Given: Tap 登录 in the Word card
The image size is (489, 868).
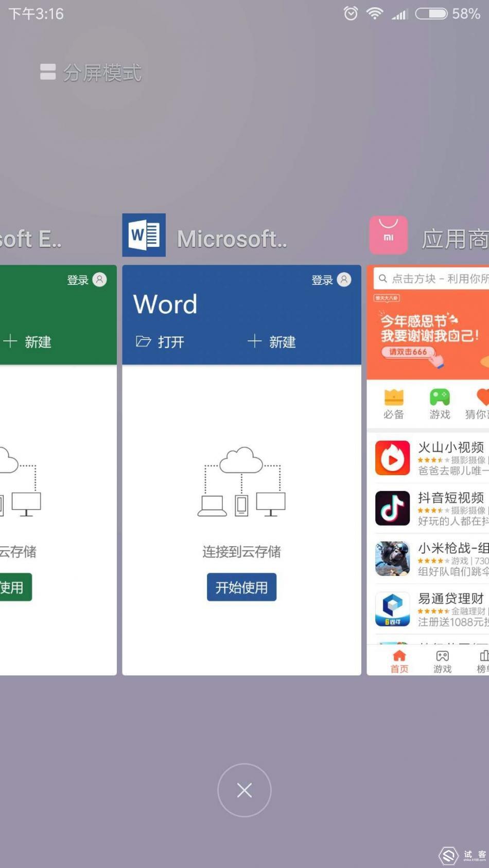Looking at the screenshot, I should click(322, 280).
